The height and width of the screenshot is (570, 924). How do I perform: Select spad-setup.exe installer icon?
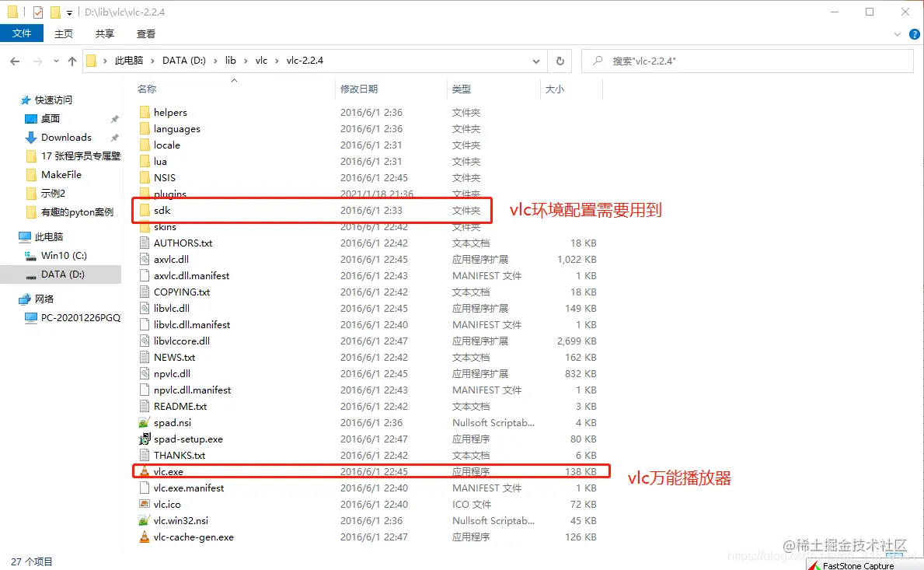[x=145, y=439]
